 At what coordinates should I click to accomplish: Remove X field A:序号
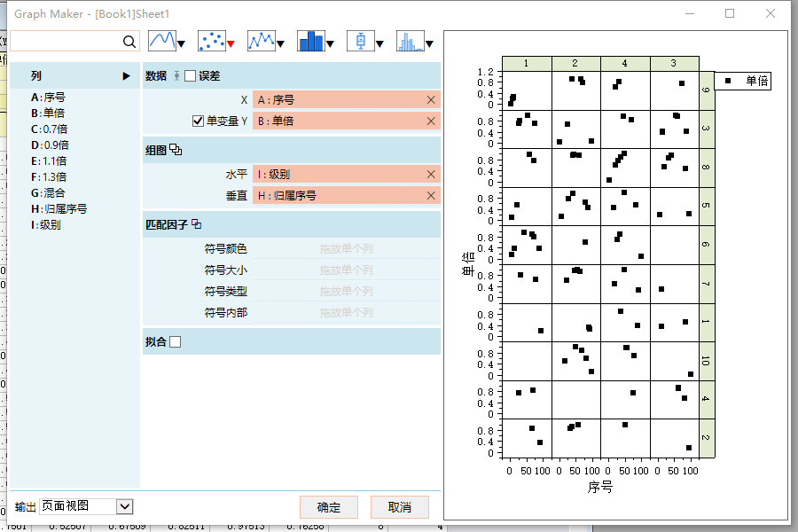click(431, 100)
